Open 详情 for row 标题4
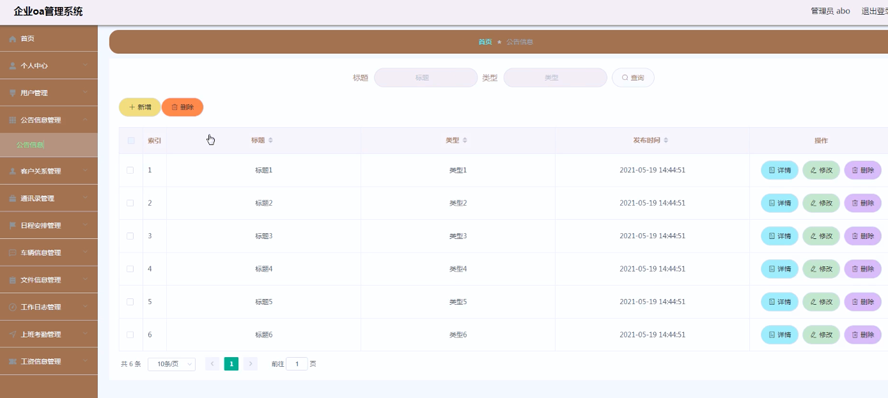 pyautogui.click(x=779, y=269)
